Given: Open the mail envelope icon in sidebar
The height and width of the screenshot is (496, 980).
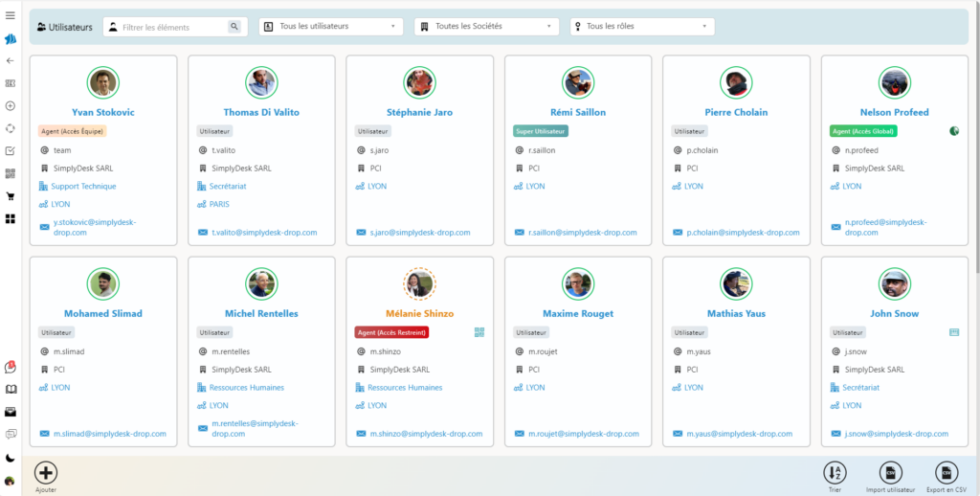Looking at the screenshot, I should click(x=11, y=412).
